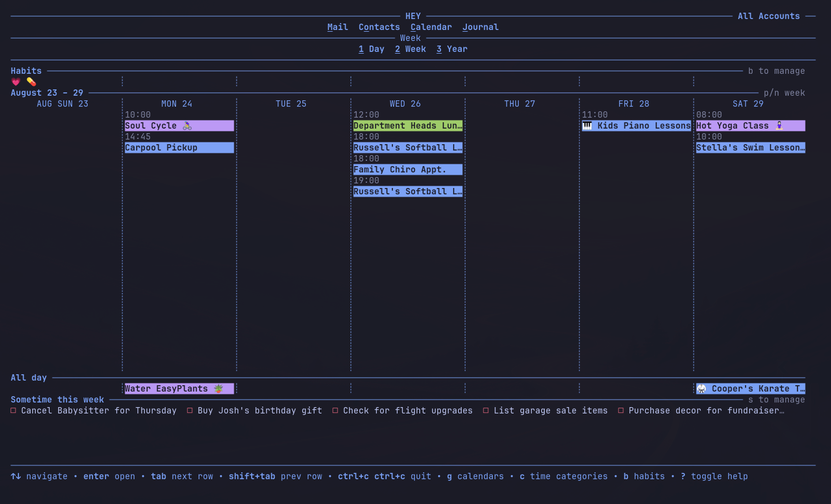This screenshot has height=504, width=831.
Task: Check off Purchase decor for fundraiser
Action: pyautogui.click(x=621, y=411)
